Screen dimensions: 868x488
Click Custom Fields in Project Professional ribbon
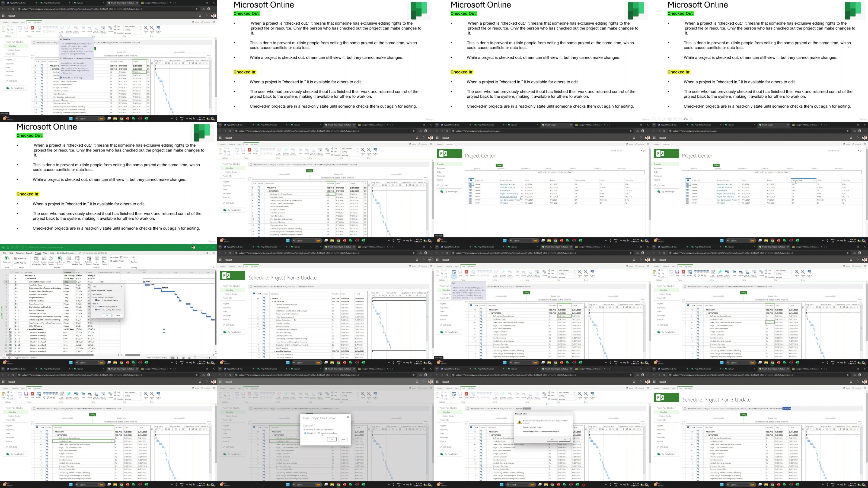tap(44, 260)
